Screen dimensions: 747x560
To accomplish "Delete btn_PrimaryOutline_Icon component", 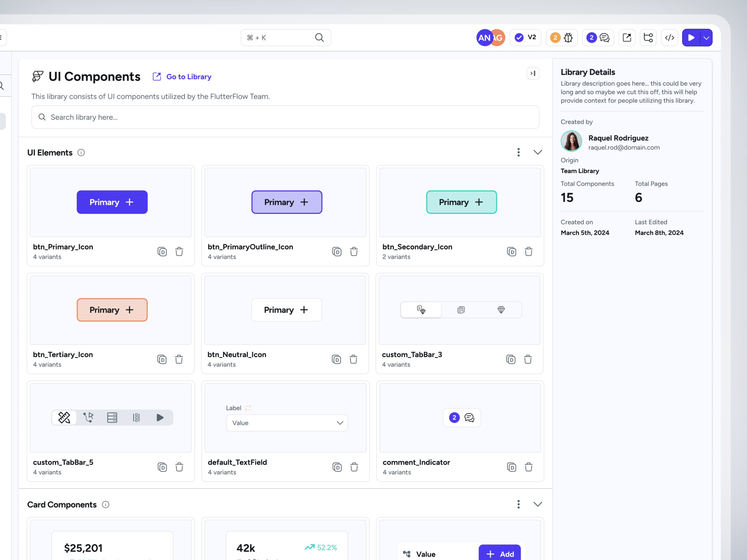I will pos(354,251).
